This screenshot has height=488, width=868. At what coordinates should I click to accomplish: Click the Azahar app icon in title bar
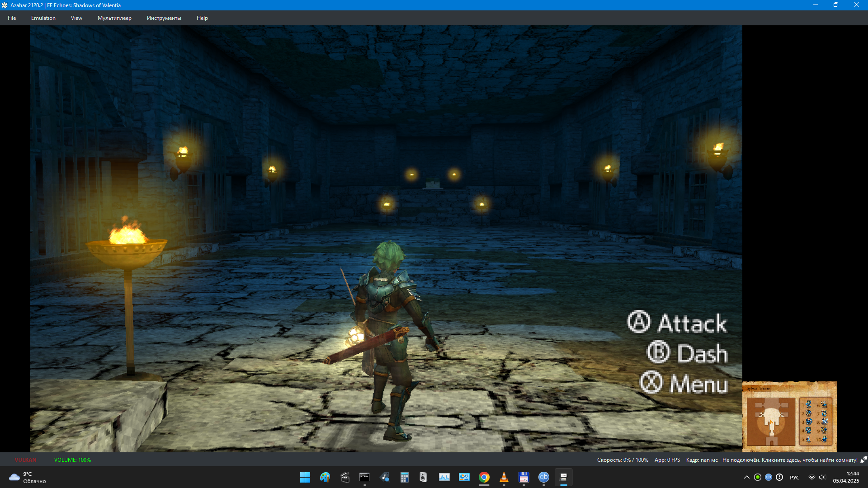click(x=5, y=5)
